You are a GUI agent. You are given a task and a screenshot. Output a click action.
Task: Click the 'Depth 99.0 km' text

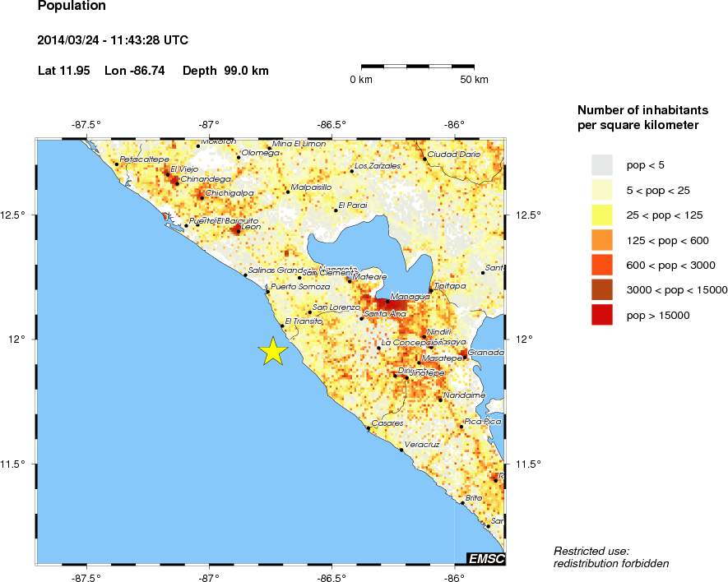[225, 71]
